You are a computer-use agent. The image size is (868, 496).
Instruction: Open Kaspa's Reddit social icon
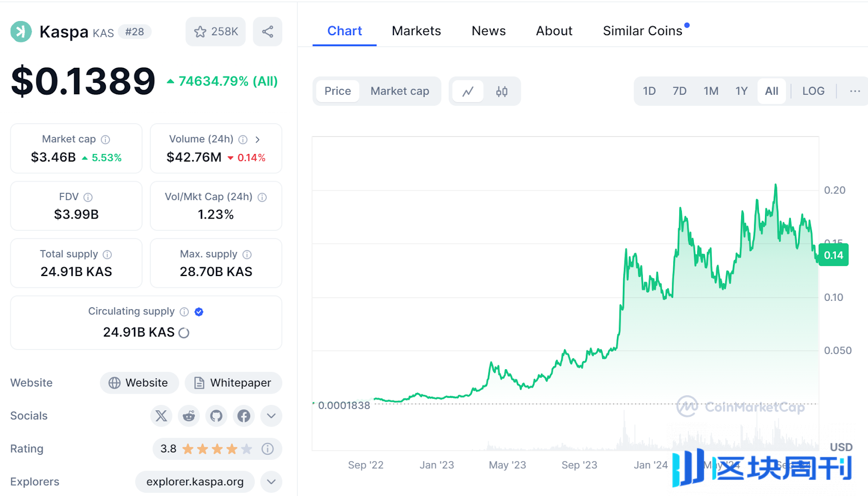(x=189, y=416)
